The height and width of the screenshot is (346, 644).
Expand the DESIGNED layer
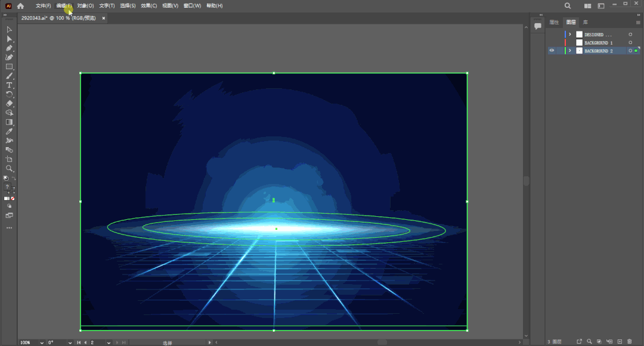pos(570,35)
